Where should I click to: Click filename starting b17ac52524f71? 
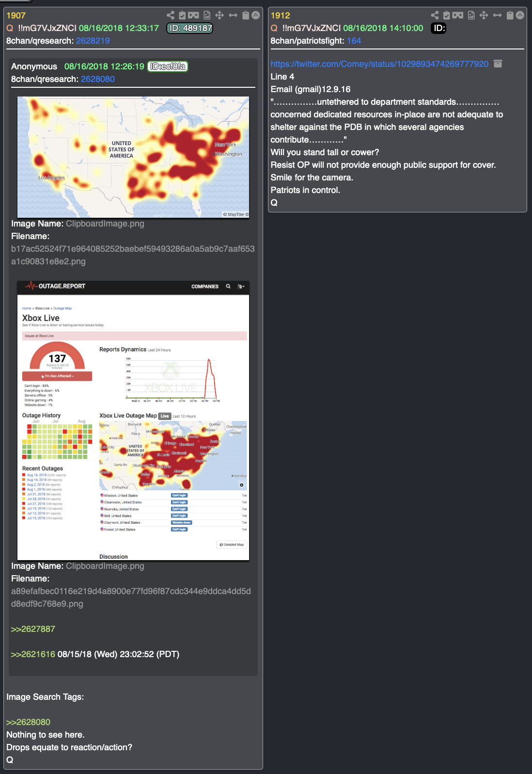(133, 255)
